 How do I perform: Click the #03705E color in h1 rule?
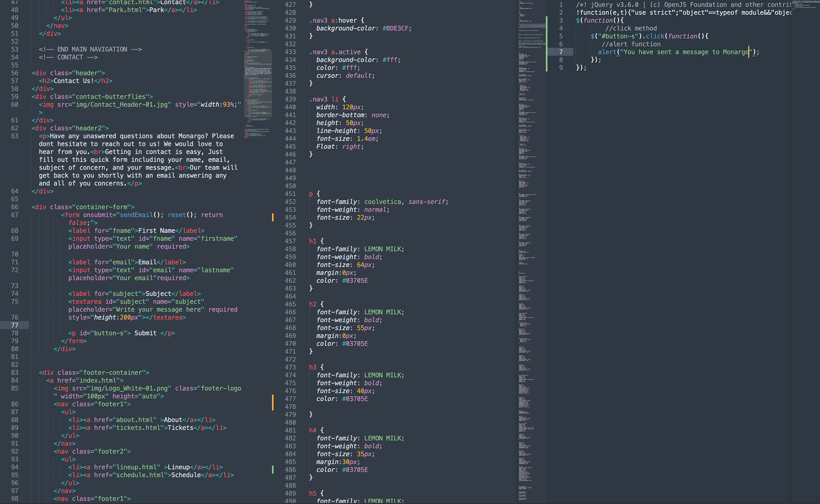(354, 281)
